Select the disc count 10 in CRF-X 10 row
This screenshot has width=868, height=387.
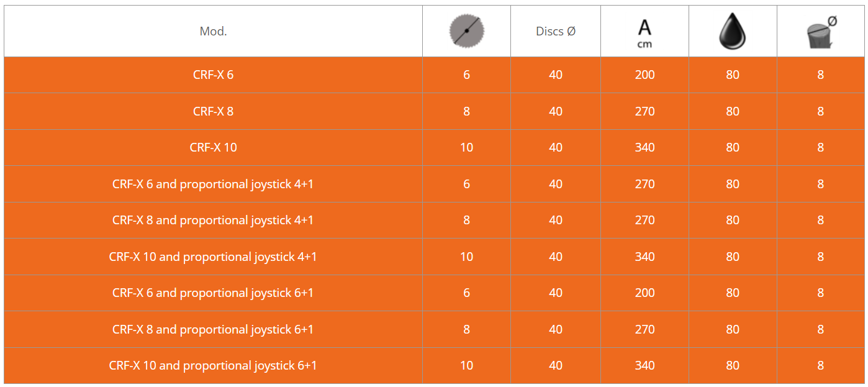pos(466,147)
